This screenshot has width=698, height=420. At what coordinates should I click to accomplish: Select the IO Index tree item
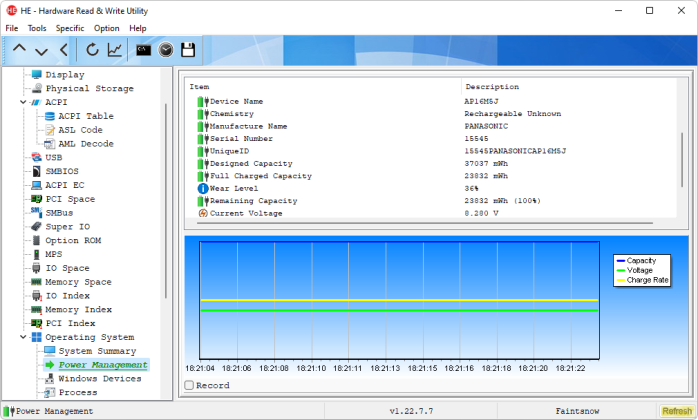68,296
